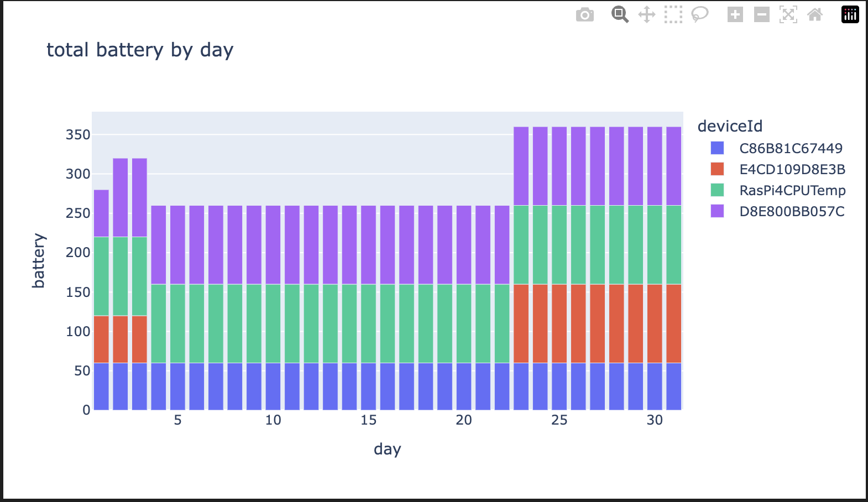This screenshot has width=868, height=502.
Task: Activate the Box Select tool
Action: click(673, 15)
